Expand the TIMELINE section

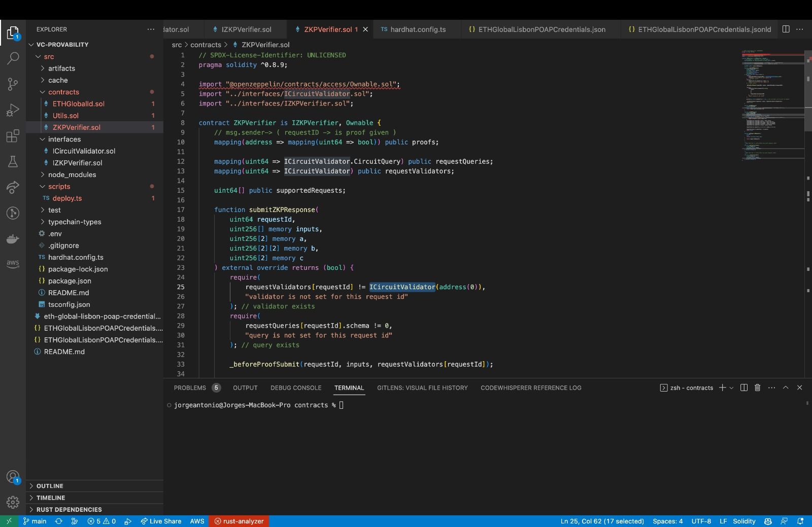tap(95, 498)
